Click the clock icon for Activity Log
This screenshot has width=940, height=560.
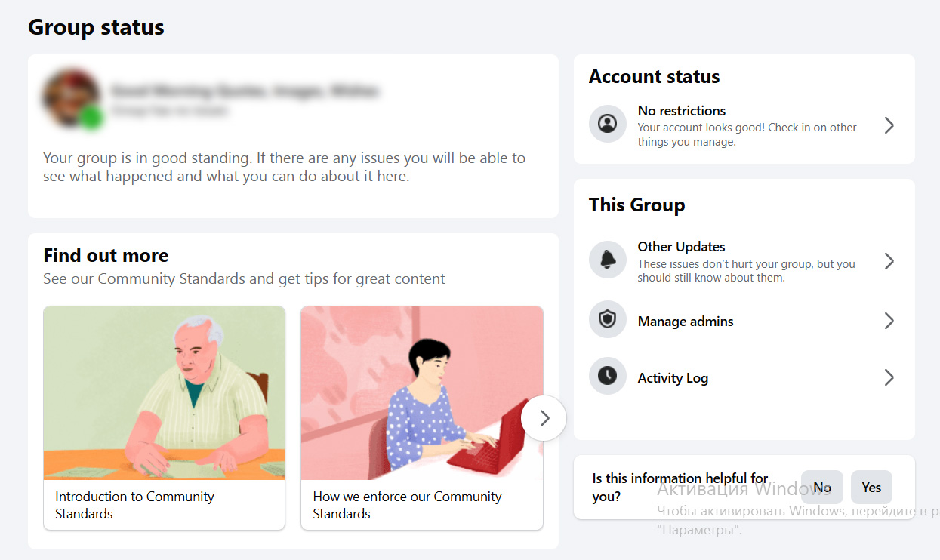point(608,376)
